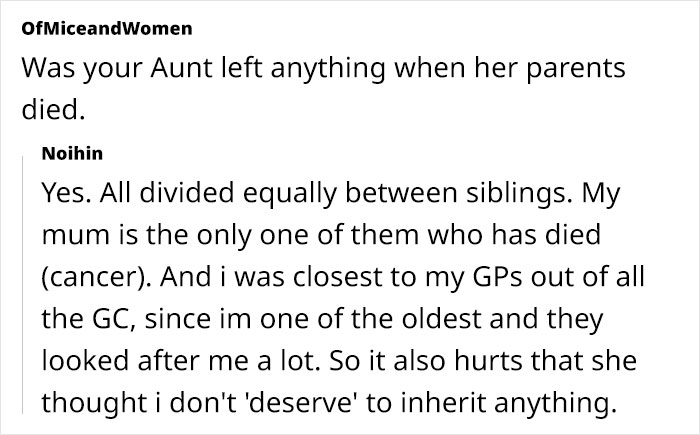Click the word 'died.' in the parent comment
Image resolution: width=700 pixels, height=435 pixels.
[x=48, y=112]
